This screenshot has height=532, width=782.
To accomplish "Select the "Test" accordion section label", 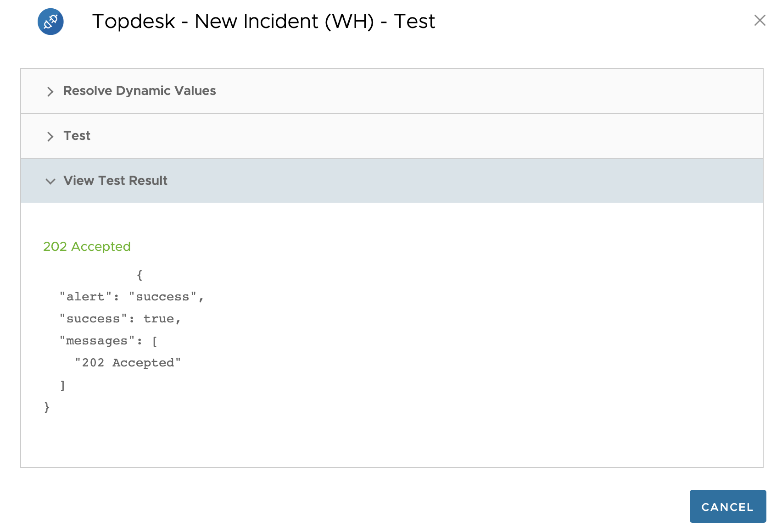I will 77,136.
